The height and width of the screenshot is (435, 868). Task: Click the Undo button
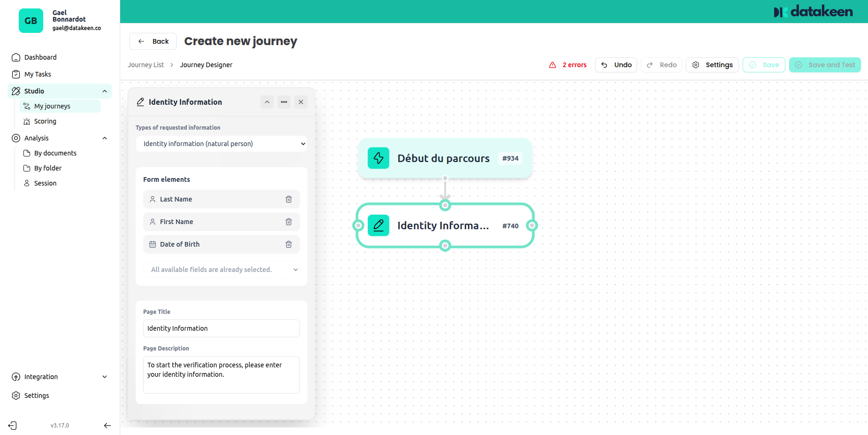616,65
